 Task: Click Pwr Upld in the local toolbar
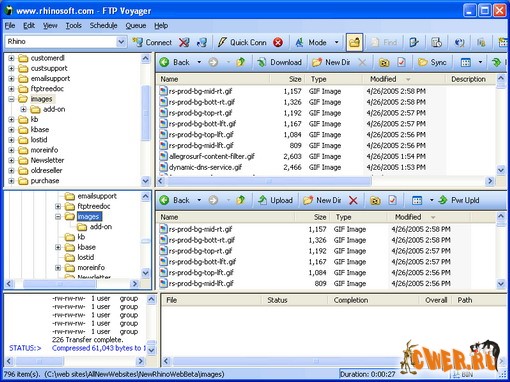(x=459, y=200)
